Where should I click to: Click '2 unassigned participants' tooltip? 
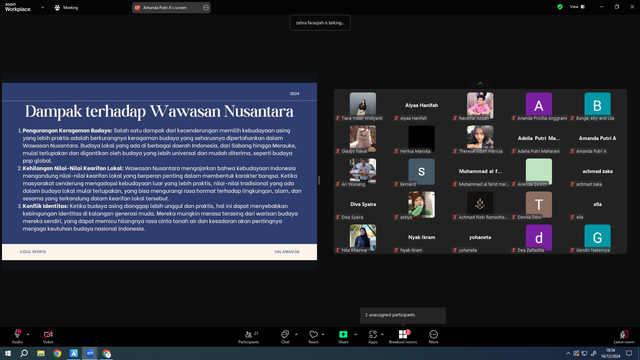click(403, 315)
